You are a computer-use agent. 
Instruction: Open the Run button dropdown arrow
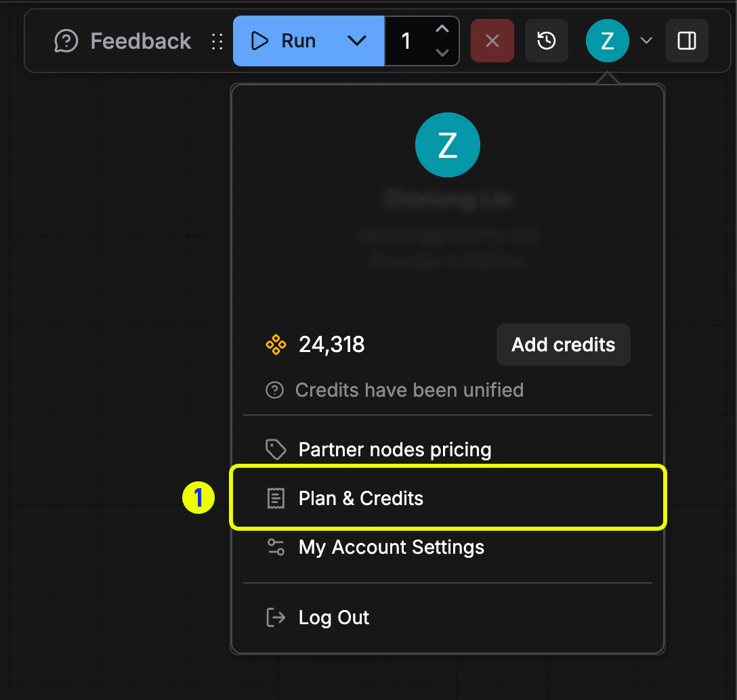click(x=357, y=41)
